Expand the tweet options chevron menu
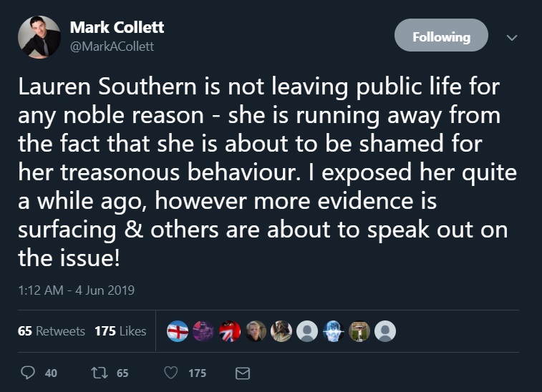 pos(511,36)
